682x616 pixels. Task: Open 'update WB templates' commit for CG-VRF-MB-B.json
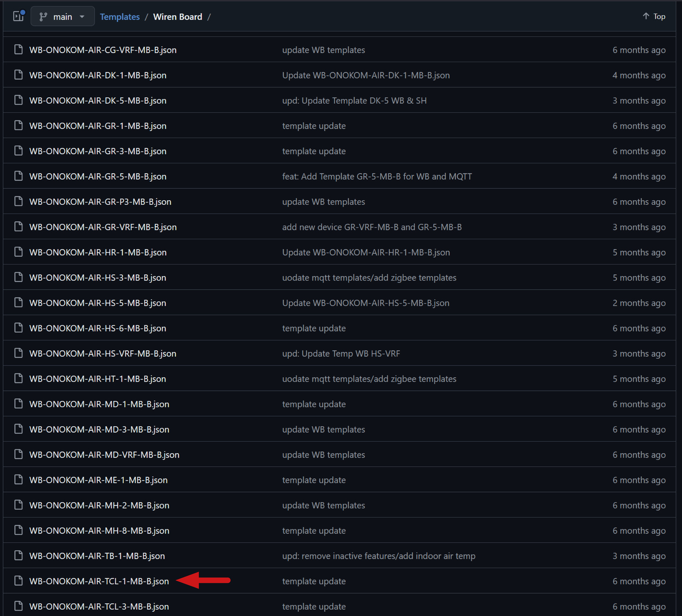323,50
